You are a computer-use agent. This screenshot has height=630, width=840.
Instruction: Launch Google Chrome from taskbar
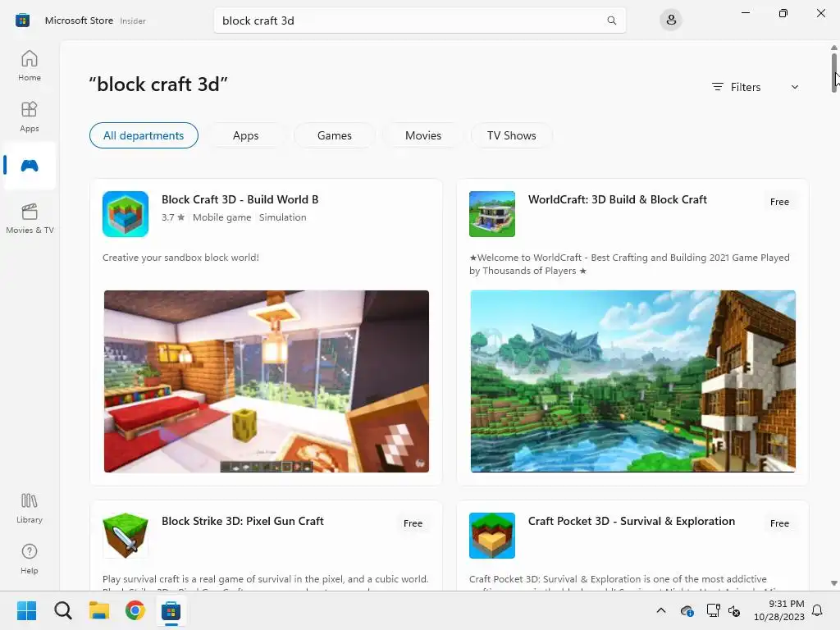135,610
